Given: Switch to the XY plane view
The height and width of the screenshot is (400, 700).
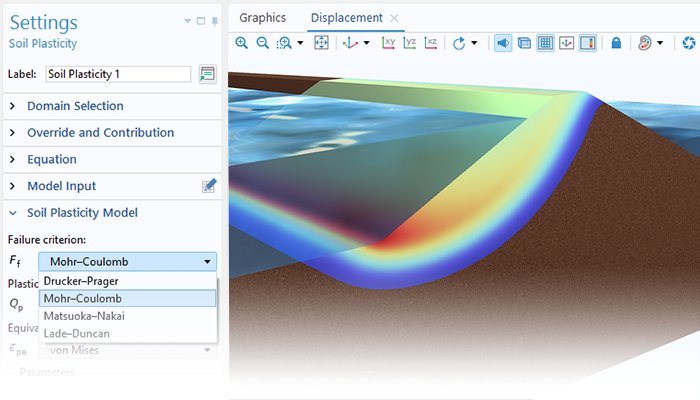Looking at the screenshot, I should click(388, 43).
